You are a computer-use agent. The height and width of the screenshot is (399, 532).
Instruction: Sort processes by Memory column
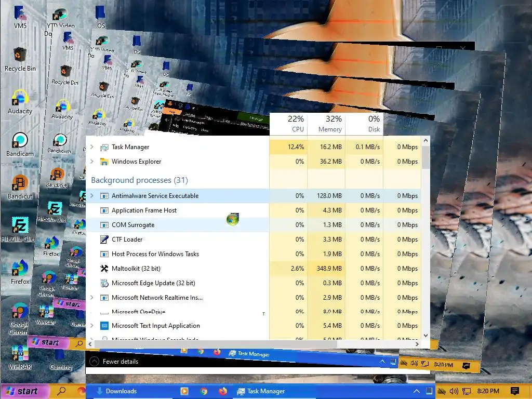tap(326, 124)
